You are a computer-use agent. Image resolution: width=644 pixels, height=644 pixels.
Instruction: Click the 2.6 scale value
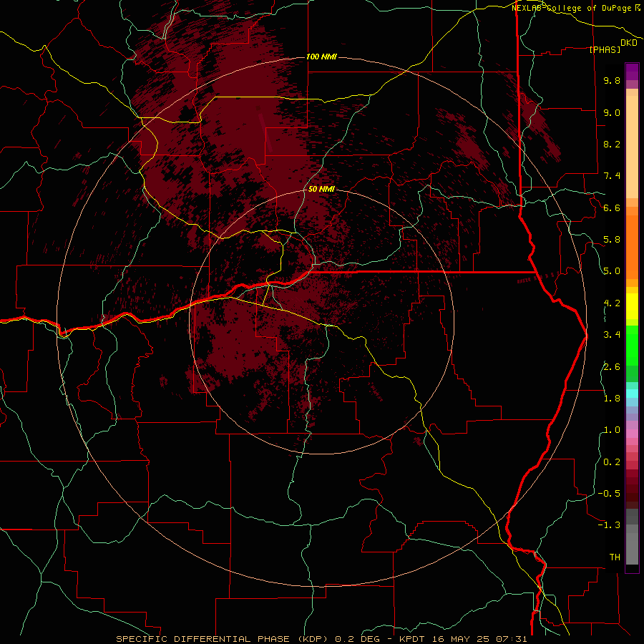click(612, 367)
